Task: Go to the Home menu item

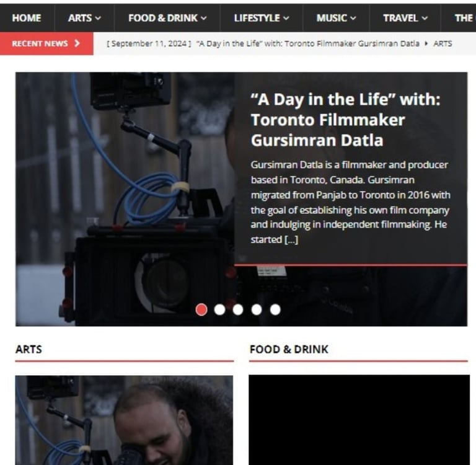Action: [x=27, y=18]
